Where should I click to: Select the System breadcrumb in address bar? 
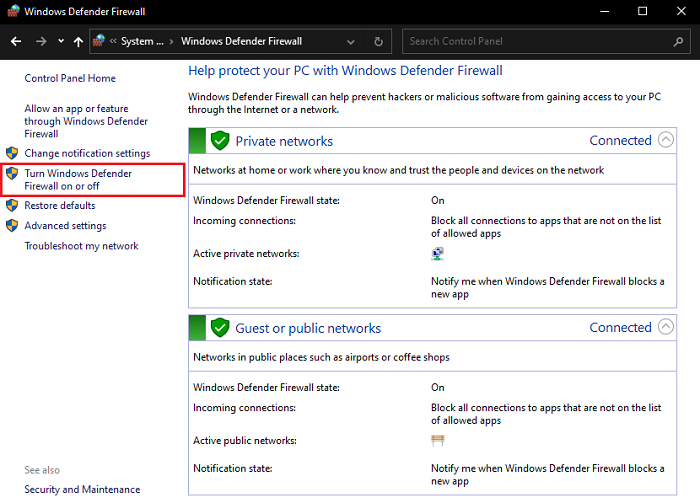tap(142, 42)
